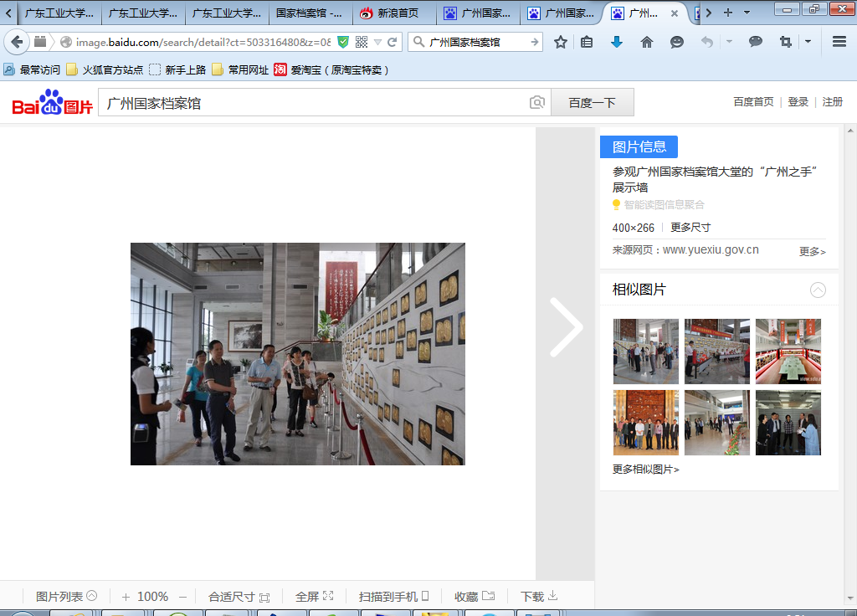This screenshot has width=857, height=616.
Task: Collapse the 相似图片 panel
Action: coord(818,290)
